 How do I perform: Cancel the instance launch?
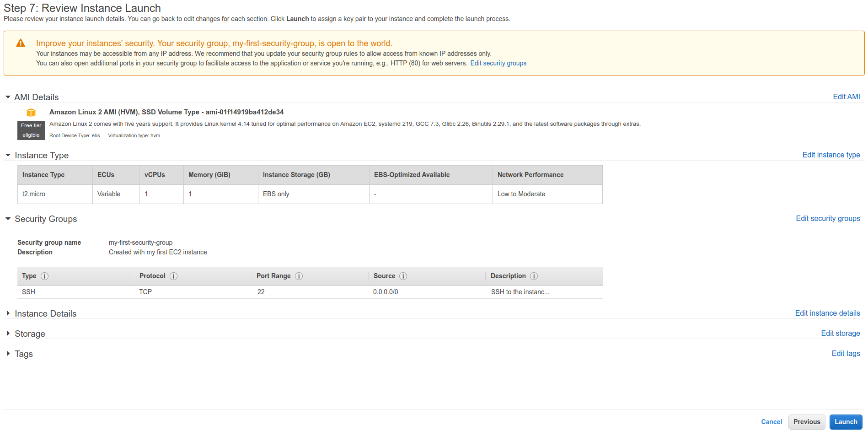[772, 422]
